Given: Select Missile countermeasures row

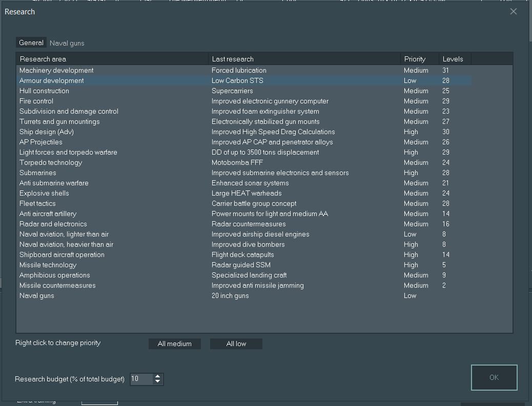Looking at the screenshot, I should coord(244,285).
